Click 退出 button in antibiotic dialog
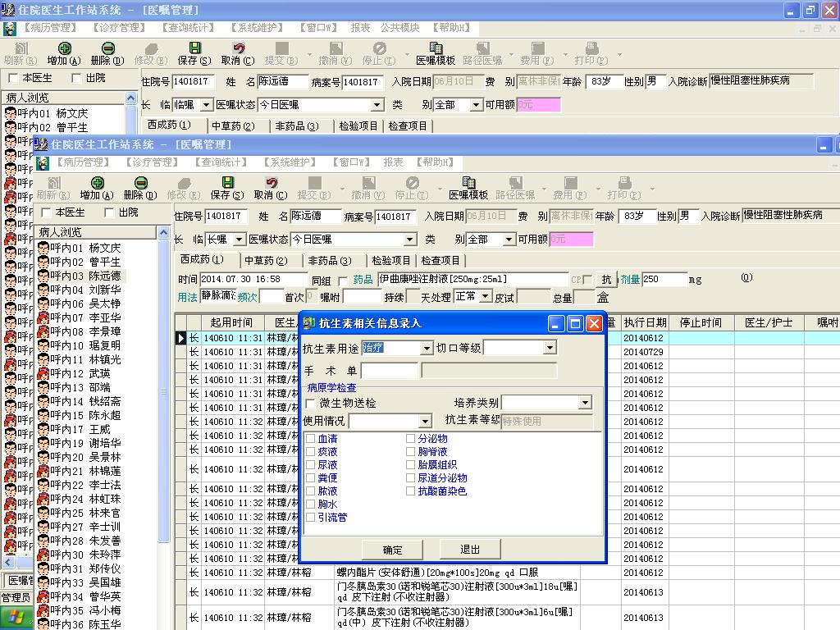This screenshot has width=840, height=630. click(470, 550)
